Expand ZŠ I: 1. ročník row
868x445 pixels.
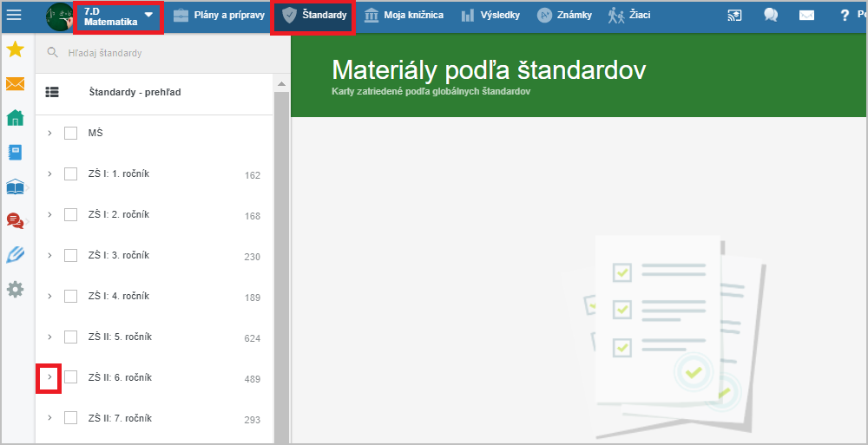(49, 173)
